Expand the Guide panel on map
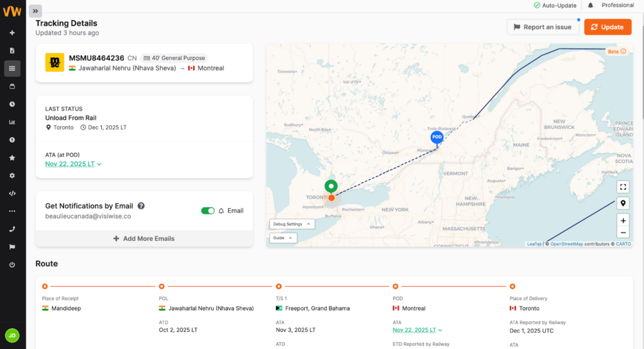644x349 pixels. [282, 238]
